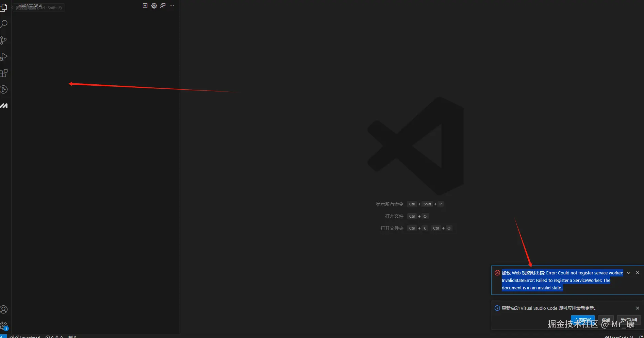Open the Explorer view in activity bar
The image size is (644, 338).
4,7
